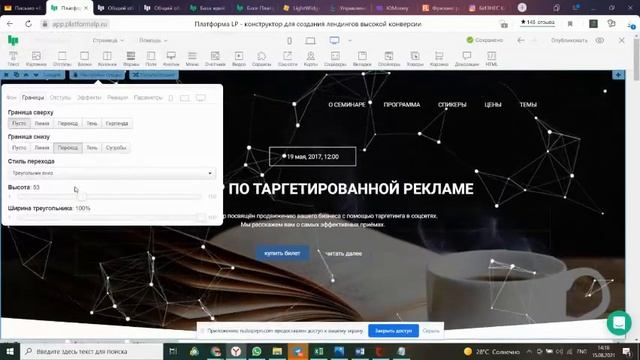Viewport: 640px width, 360px height.
Task: Insert a Диалоги dialog element
Action: [x=467, y=59]
